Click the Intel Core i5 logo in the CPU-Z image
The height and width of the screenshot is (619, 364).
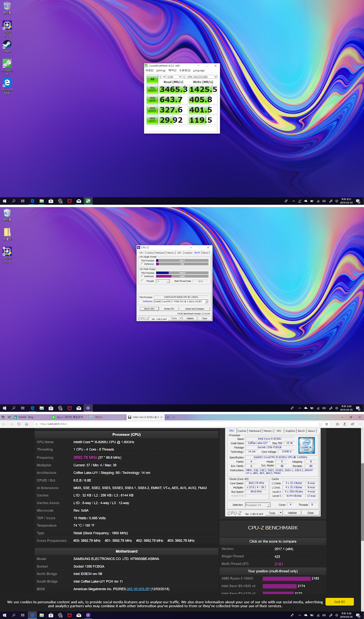[x=306, y=445]
